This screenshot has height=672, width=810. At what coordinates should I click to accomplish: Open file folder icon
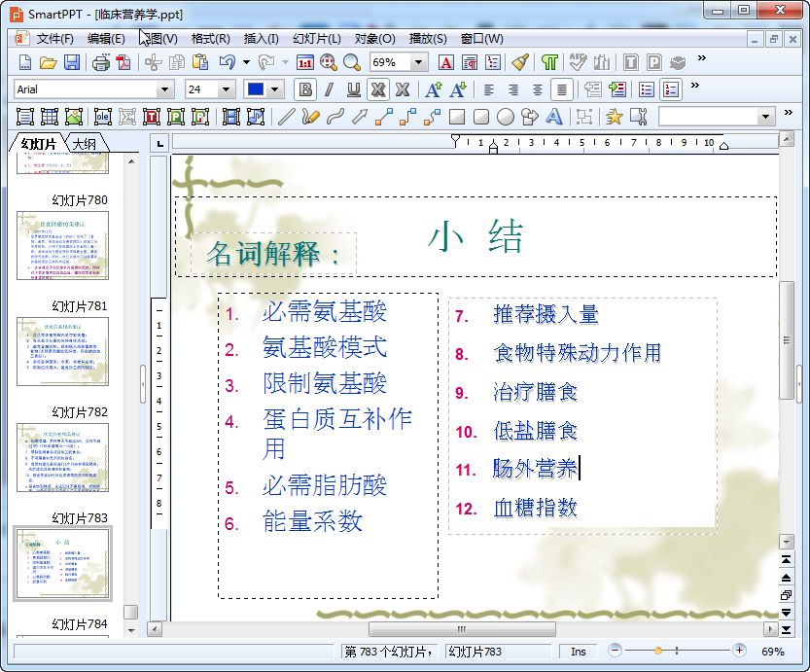coord(48,62)
